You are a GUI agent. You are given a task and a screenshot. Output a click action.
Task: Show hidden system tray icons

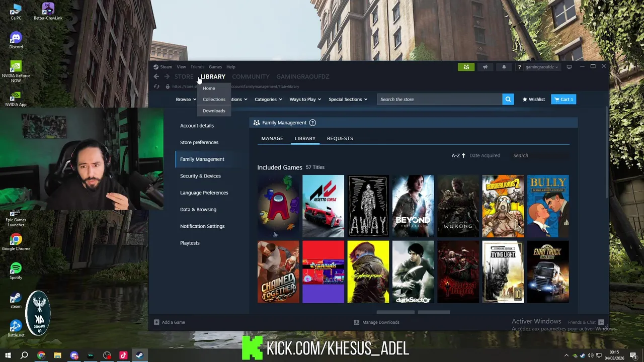(567, 355)
